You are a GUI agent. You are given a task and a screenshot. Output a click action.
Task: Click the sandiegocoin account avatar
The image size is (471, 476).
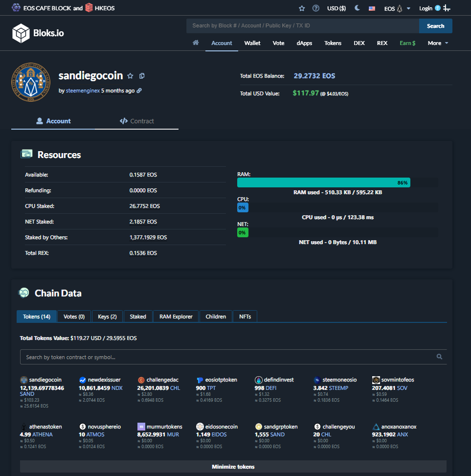31,82
